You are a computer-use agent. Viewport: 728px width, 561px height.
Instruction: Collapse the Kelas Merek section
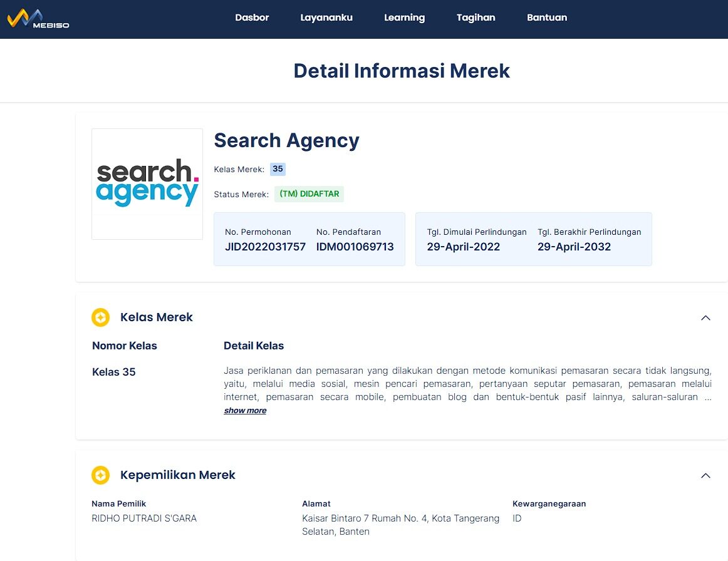tap(705, 318)
